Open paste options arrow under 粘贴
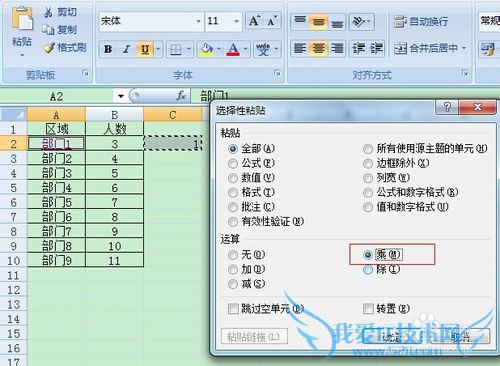This screenshot has height=366, width=500. coord(22,55)
